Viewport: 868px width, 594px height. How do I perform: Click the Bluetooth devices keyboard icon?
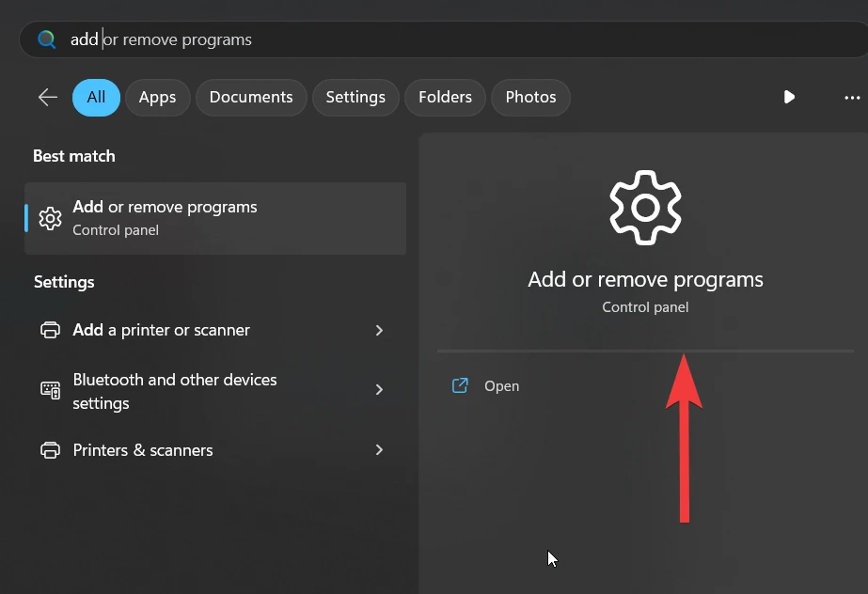pos(51,390)
